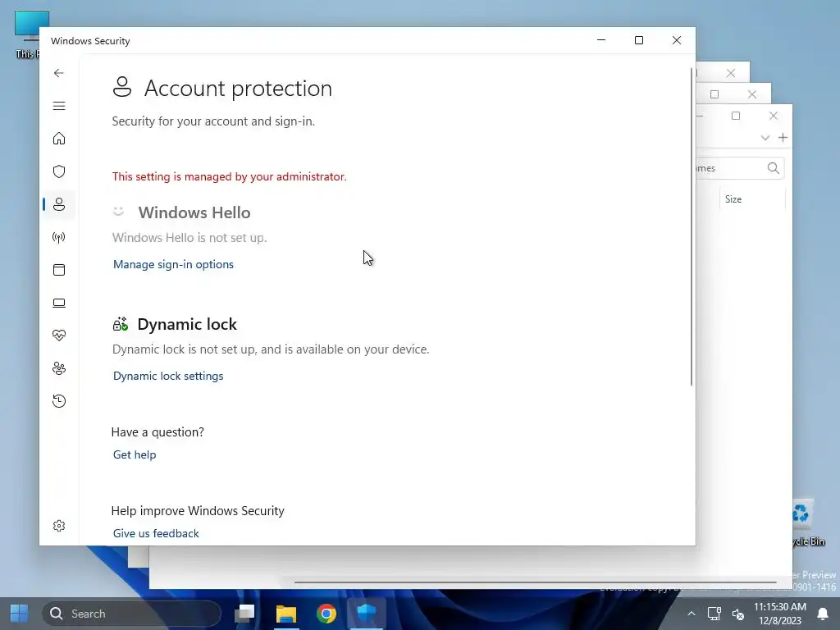Click the Account protection page title
Image resolution: width=840 pixels, height=630 pixels.
tap(238, 89)
